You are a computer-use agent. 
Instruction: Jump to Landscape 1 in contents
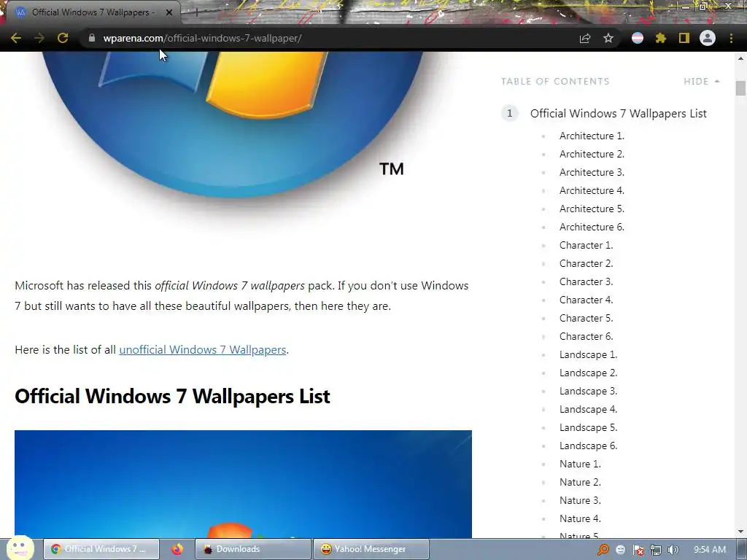[x=589, y=354]
